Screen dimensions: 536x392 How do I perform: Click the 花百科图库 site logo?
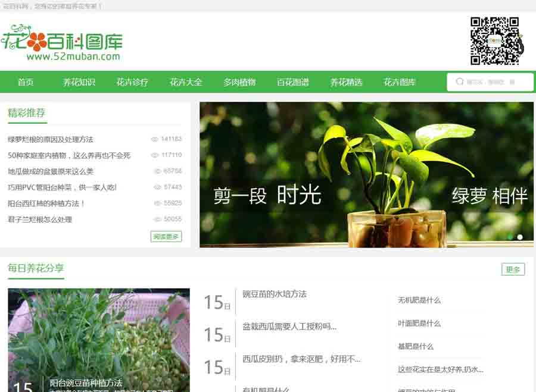62,42
